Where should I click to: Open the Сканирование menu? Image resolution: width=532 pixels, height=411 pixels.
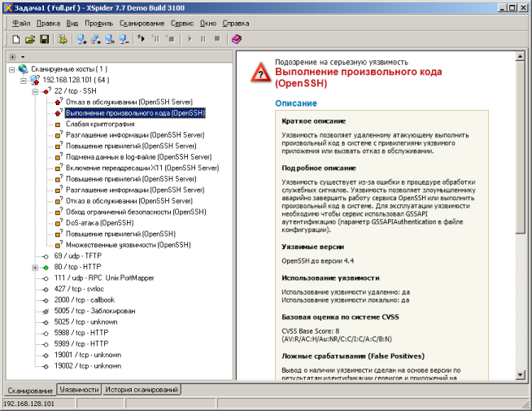point(142,24)
